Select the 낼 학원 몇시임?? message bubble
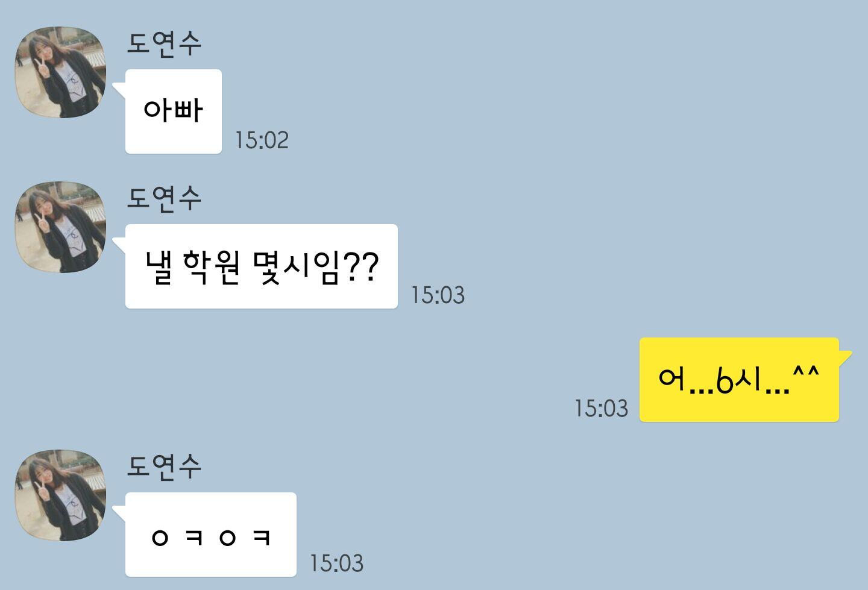Image resolution: width=868 pixels, height=590 pixels. [x=262, y=266]
